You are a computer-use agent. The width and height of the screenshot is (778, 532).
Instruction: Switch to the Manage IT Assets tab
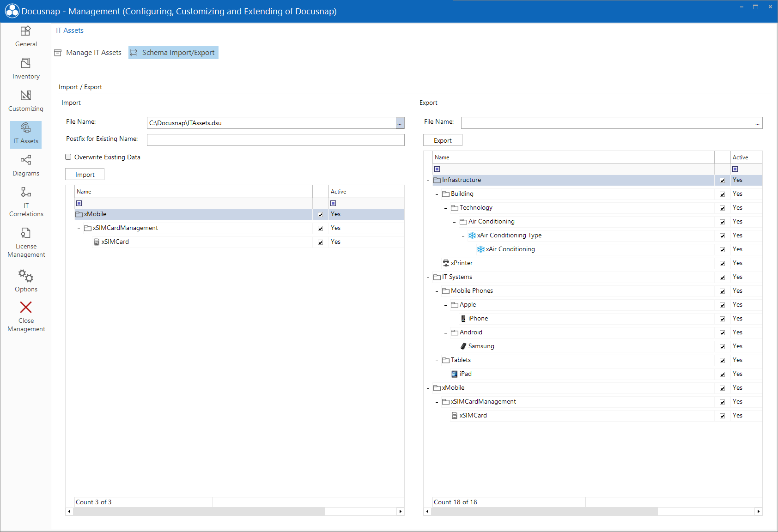88,53
